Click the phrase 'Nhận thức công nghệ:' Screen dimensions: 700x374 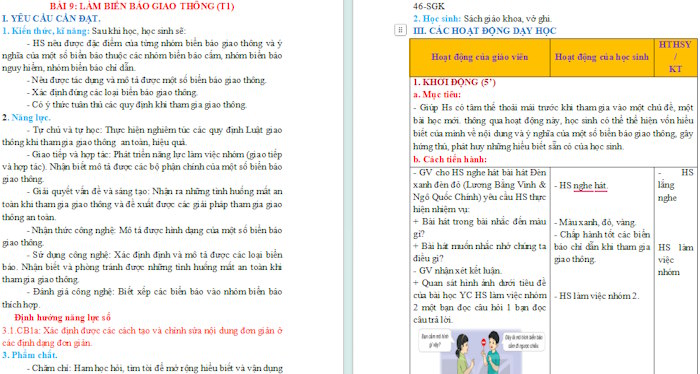(75, 230)
